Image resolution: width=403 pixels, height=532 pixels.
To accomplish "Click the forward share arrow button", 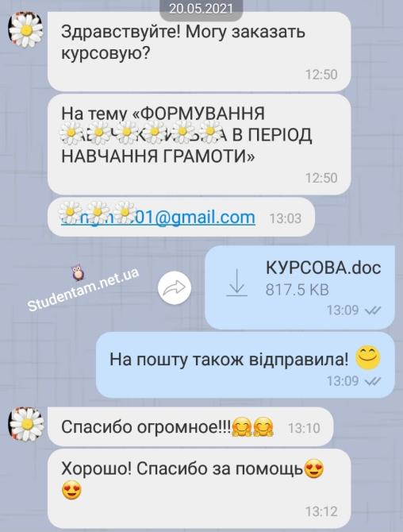I will [x=175, y=287].
